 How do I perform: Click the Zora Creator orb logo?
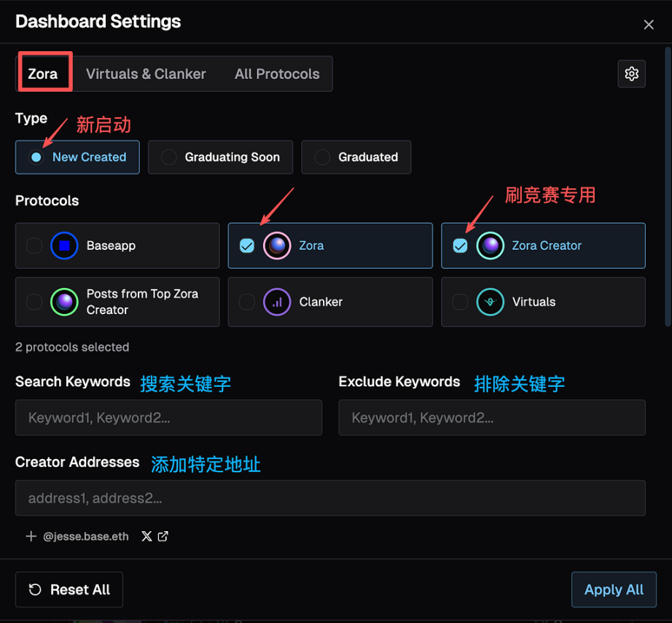pos(490,246)
